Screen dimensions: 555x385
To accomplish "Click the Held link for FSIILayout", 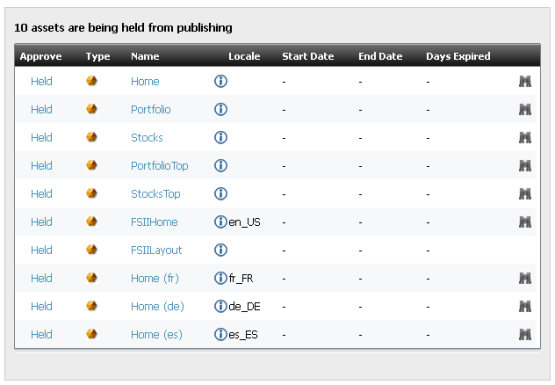I will [x=41, y=250].
